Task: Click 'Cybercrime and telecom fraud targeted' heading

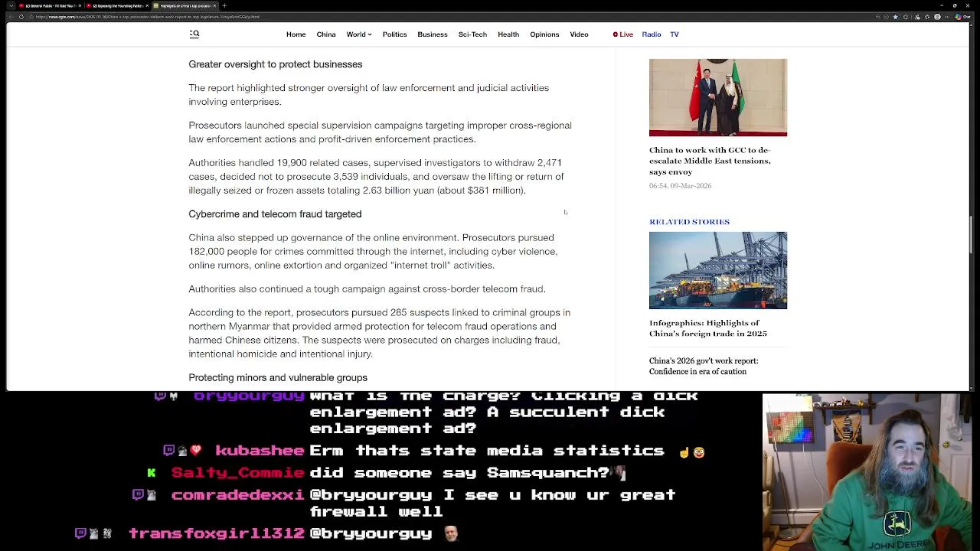Action: tap(275, 214)
